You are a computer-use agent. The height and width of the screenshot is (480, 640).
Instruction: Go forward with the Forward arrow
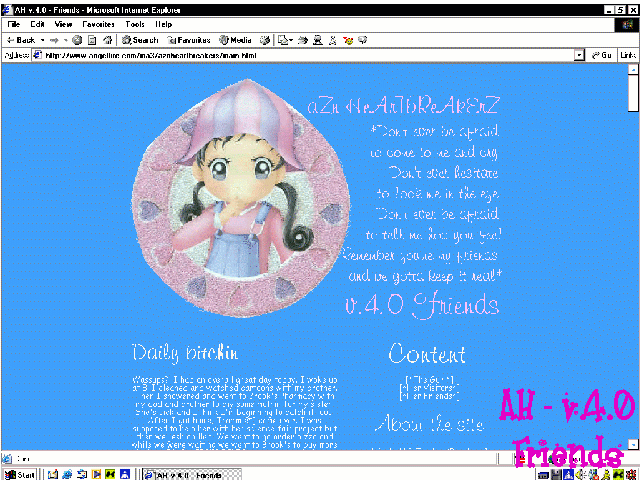[x=54, y=40]
